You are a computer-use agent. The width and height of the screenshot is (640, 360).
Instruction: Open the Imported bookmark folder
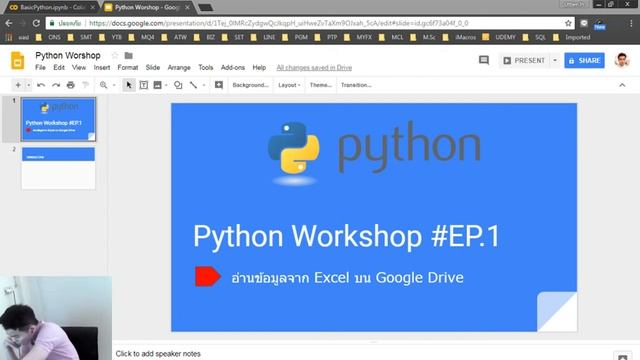tap(572, 37)
